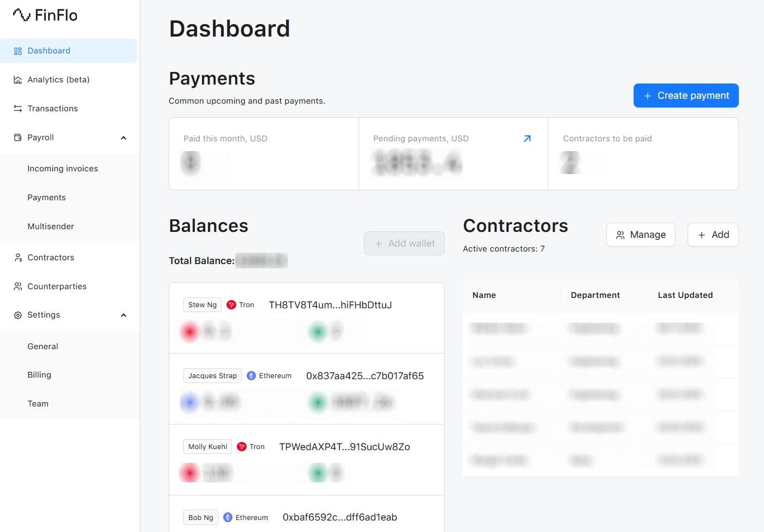This screenshot has width=764, height=532.
Task: Click the Contractors person icon in sidebar
Action: [18, 258]
